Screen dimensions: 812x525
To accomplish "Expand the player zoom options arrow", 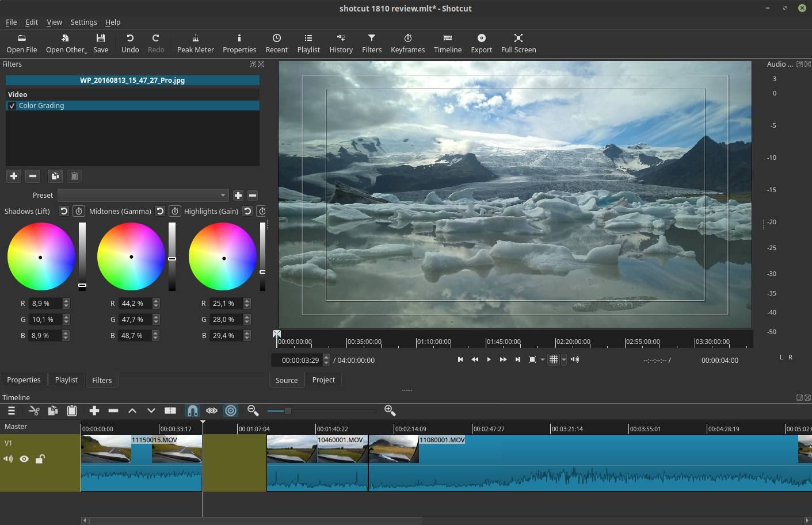I will [x=543, y=360].
